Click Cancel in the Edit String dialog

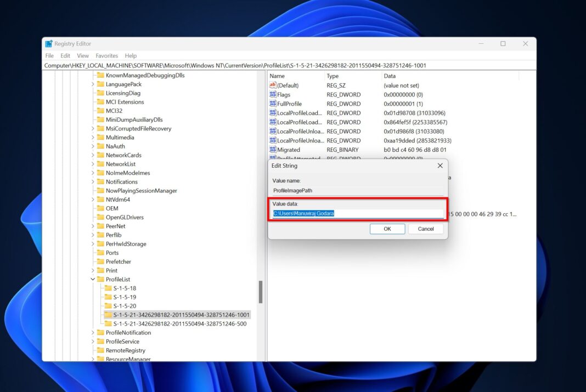tap(426, 229)
